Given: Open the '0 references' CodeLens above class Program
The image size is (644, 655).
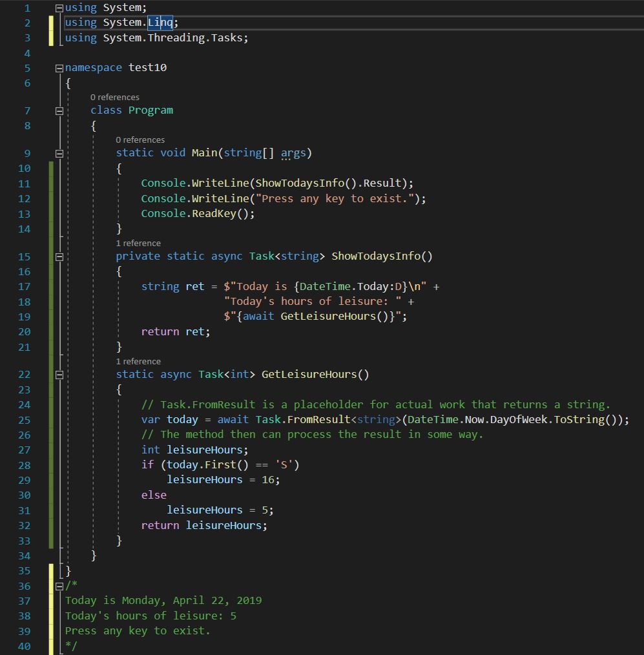Looking at the screenshot, I should pyautogui.click(x=115, y=98).
